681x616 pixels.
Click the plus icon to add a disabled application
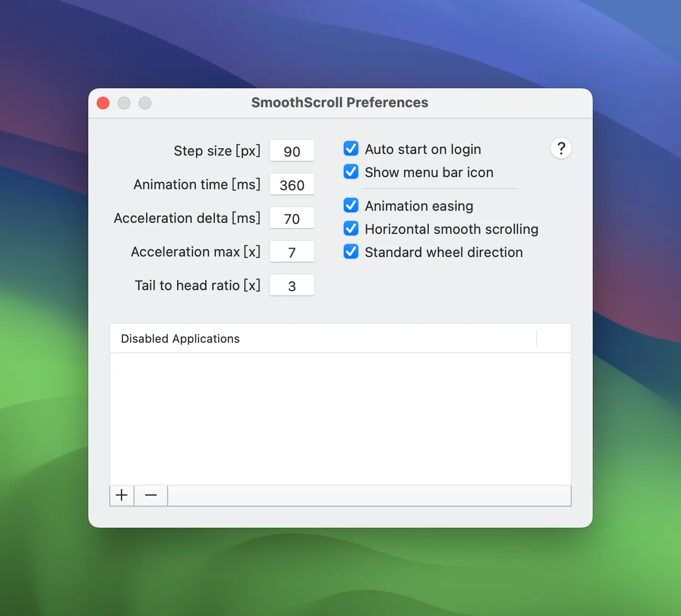(x=121, y=495)
